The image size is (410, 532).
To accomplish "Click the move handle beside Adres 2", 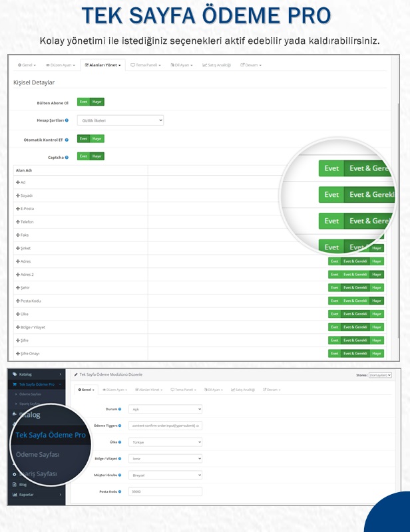I will pos(18,275).
